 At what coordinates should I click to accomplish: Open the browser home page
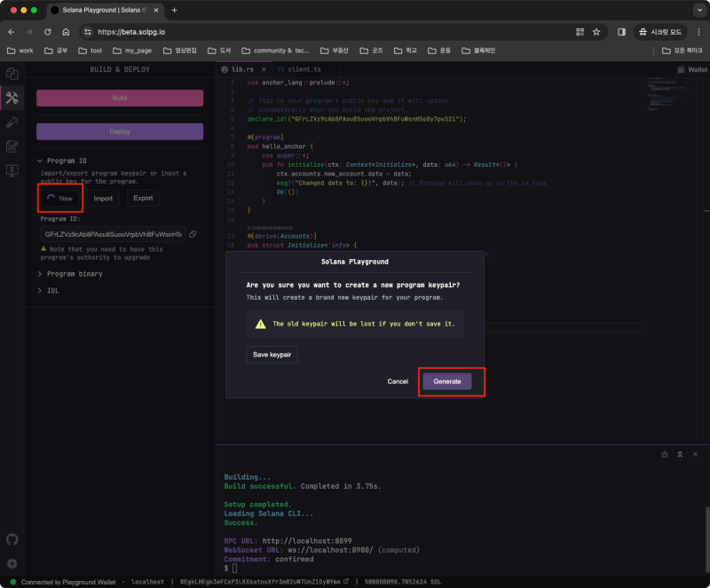click(x=66, y=32)
